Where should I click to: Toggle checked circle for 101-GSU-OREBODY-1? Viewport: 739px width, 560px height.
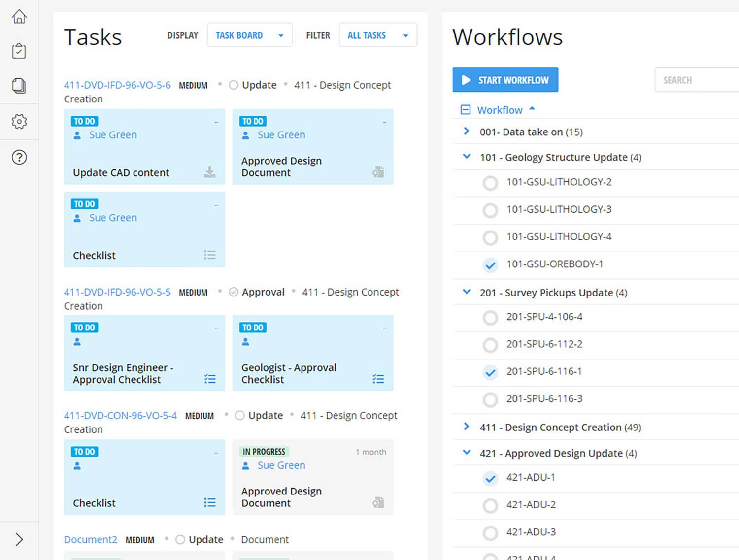point(490,265)
